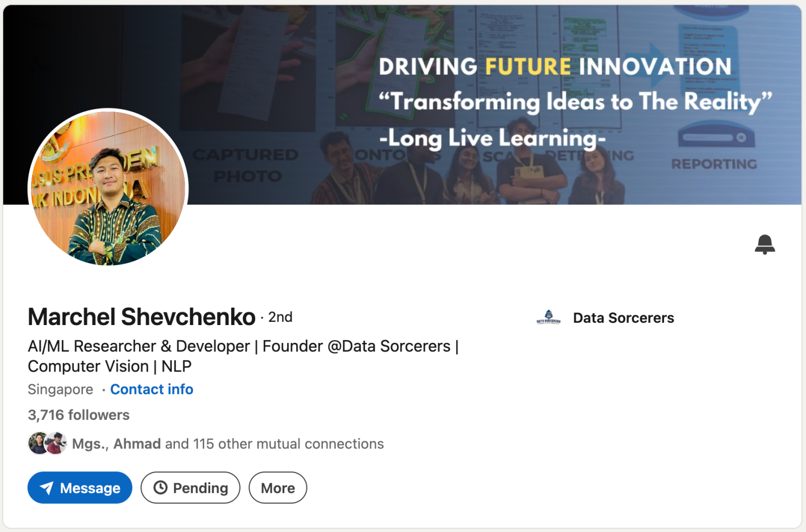
Task: View the 3,716 followers count
Action: click(79, 415)
